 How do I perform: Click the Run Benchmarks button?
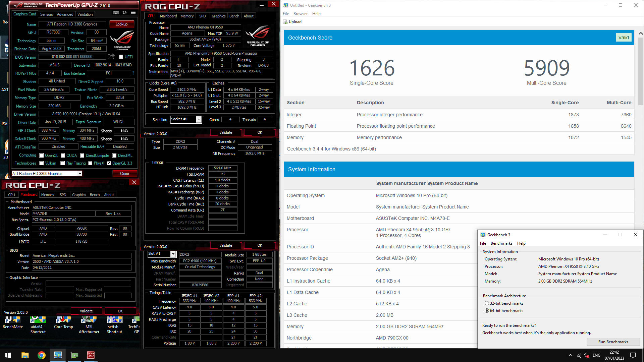tap(613, 342)
